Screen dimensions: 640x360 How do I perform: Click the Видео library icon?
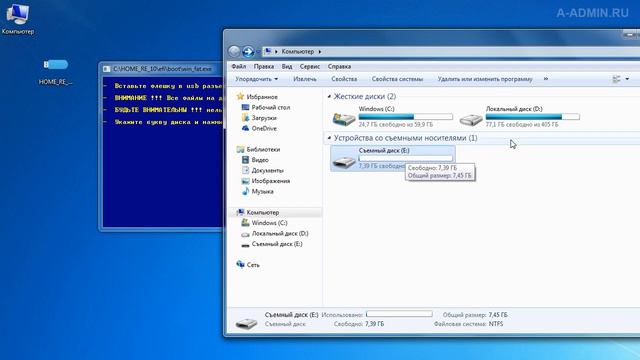pos(245,160)
